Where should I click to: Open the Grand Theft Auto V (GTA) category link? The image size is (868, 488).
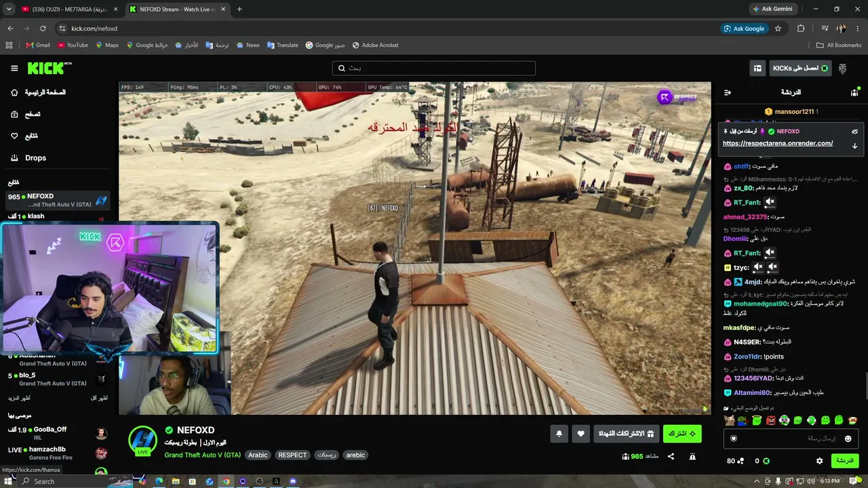pyautogui.click(x=202, y=455)
